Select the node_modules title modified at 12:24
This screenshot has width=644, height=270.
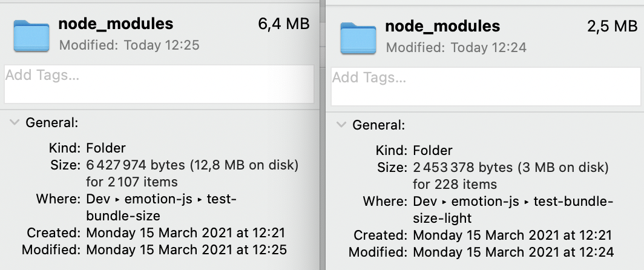pos(442,27)
